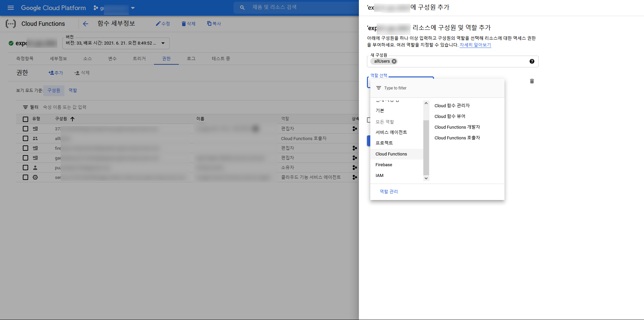This screenshot has height=320, width=644.
Task: Click the category list scrollbar thumb
Action: click(426, 147)
